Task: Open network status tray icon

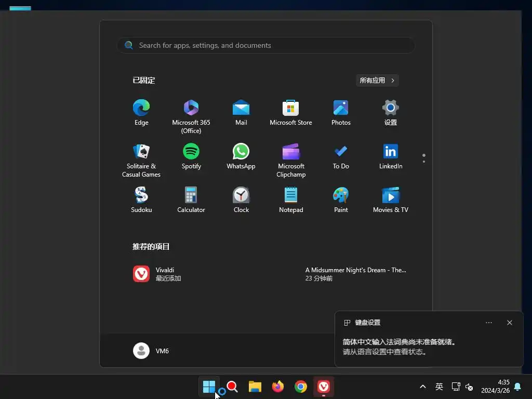Action: (456, 387)
